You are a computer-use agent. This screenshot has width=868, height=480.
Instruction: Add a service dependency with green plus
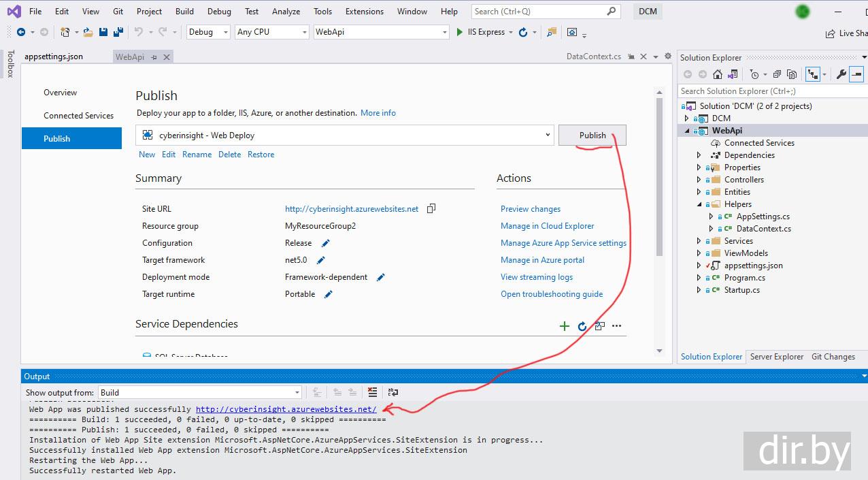click(x=564, y=326)
